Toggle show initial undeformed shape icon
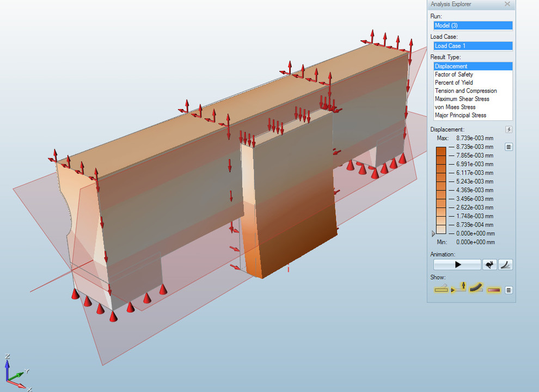The height and width of the screenshot is (392, 539). pos(441,290)
